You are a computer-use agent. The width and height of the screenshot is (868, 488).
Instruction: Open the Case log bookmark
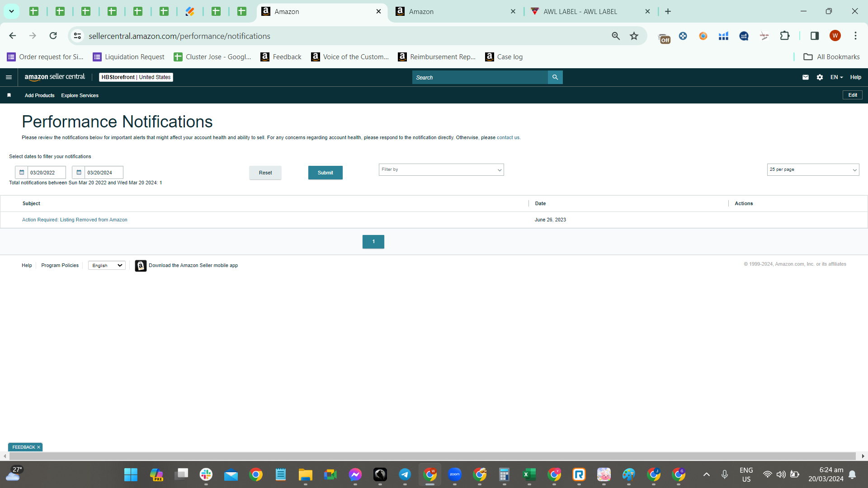pos(504,57)
